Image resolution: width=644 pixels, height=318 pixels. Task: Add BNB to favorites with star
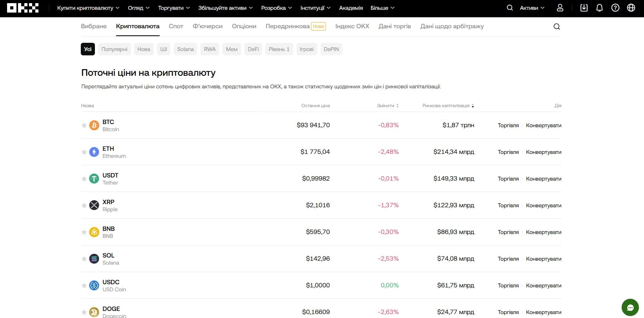(x=84, y=232)
